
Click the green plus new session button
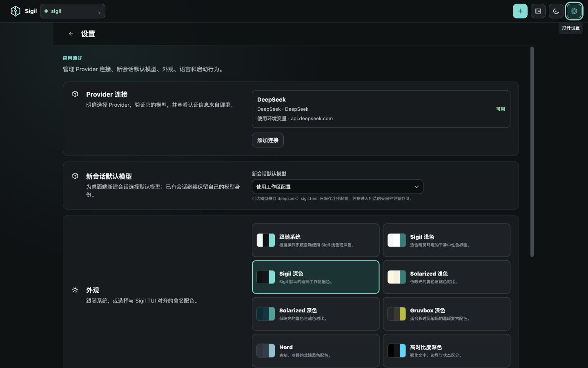tap(520, 11)
